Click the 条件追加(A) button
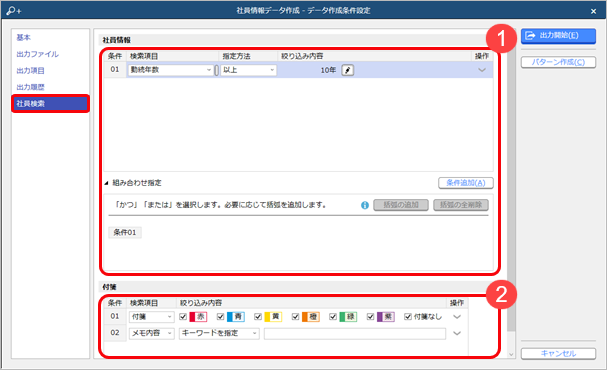607x370 pixels. click(466, 183)
